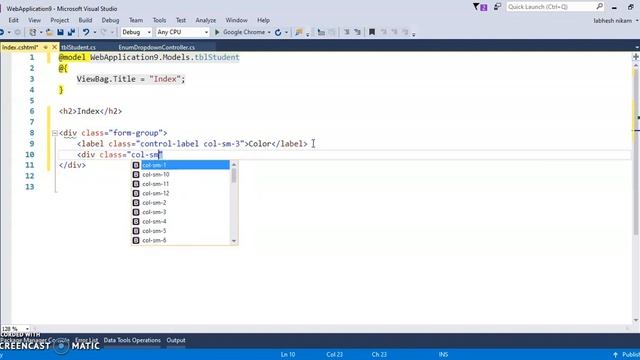Image resolution: width=640 pixels, height=360 pixels.
Task: Open the Undo history dropdown arrow
Action: [95, 32]
